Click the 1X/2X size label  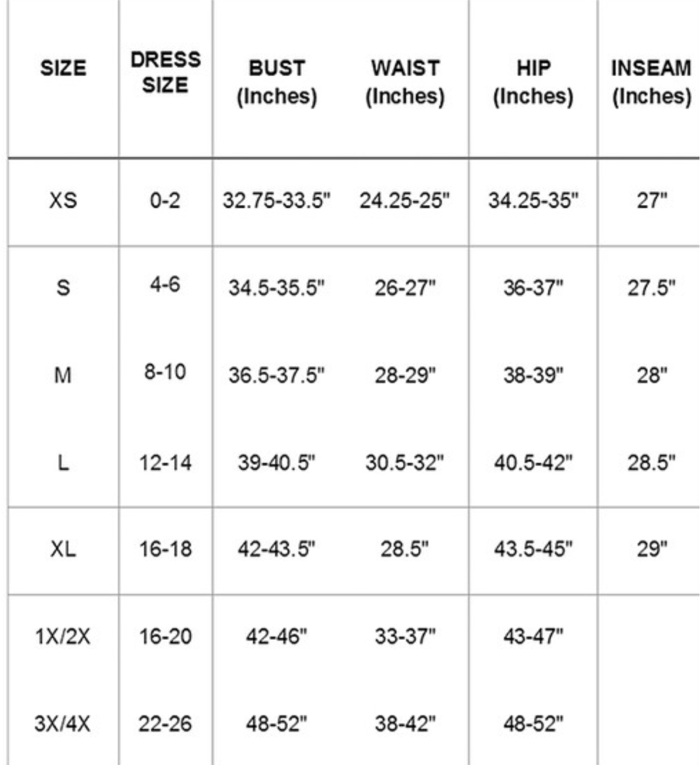tap(63, 636)
